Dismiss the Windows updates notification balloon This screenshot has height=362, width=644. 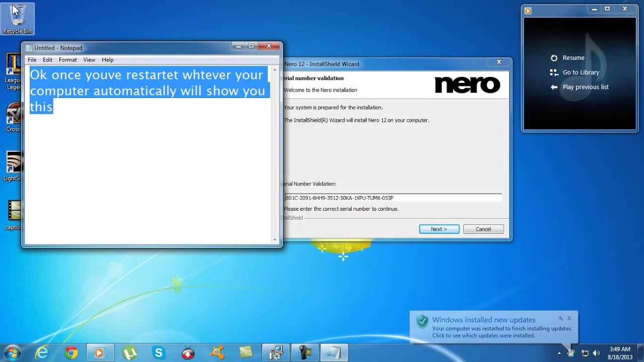point(570,318)
